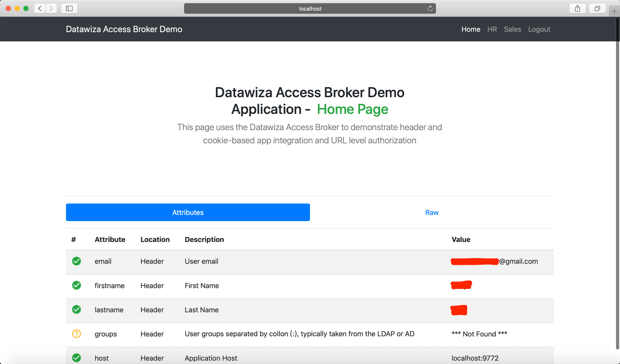Click the localhost address bar
This screenshot has height=364, width=620.
click(x=310, y=9)
